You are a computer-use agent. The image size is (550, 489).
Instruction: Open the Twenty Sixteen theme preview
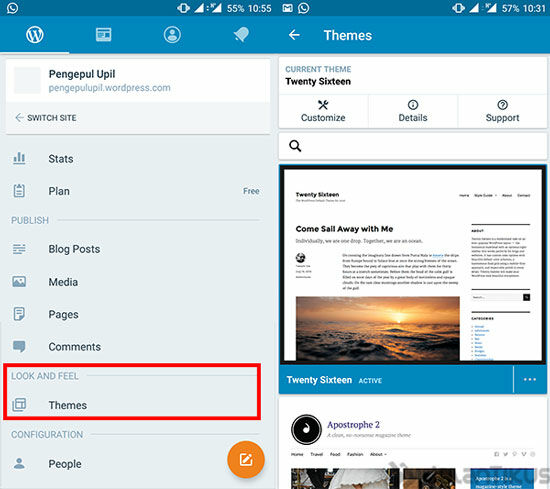[413, 265]
